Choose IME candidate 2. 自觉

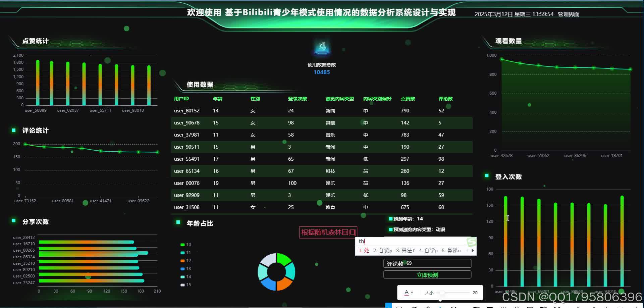click(382, 250)
